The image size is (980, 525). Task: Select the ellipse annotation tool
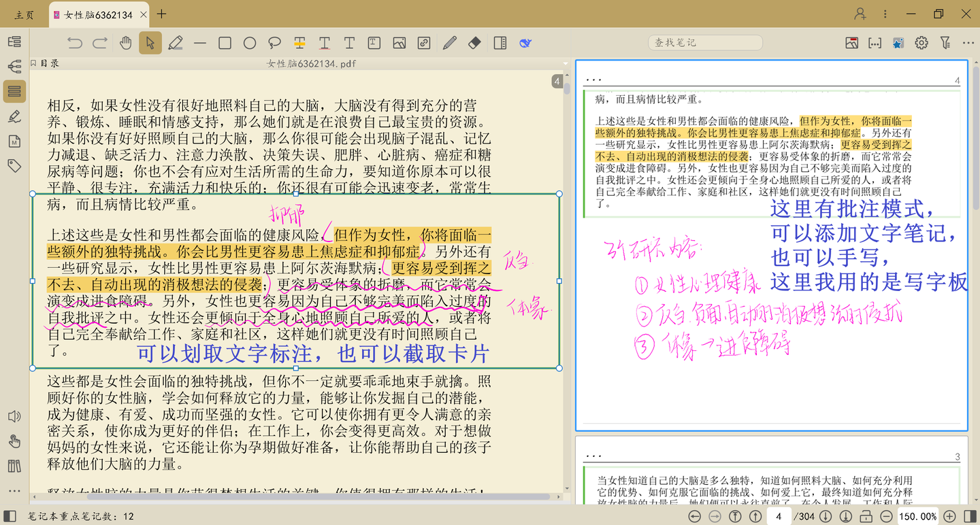[249, 43]
